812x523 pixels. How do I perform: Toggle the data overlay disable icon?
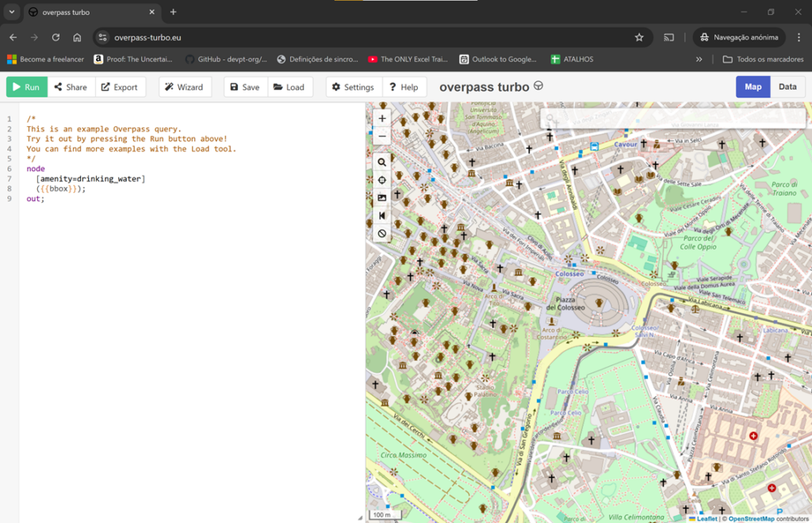[x=382, y=234]
